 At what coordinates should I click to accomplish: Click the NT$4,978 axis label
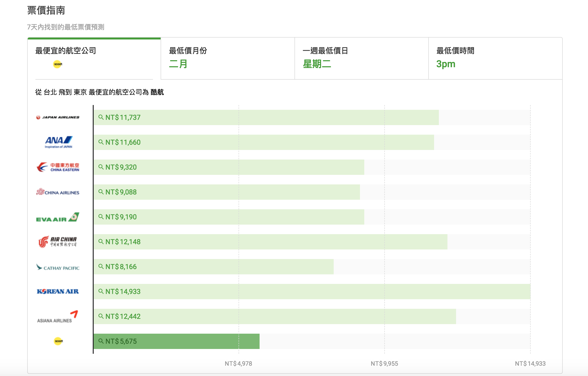(238, 364)
